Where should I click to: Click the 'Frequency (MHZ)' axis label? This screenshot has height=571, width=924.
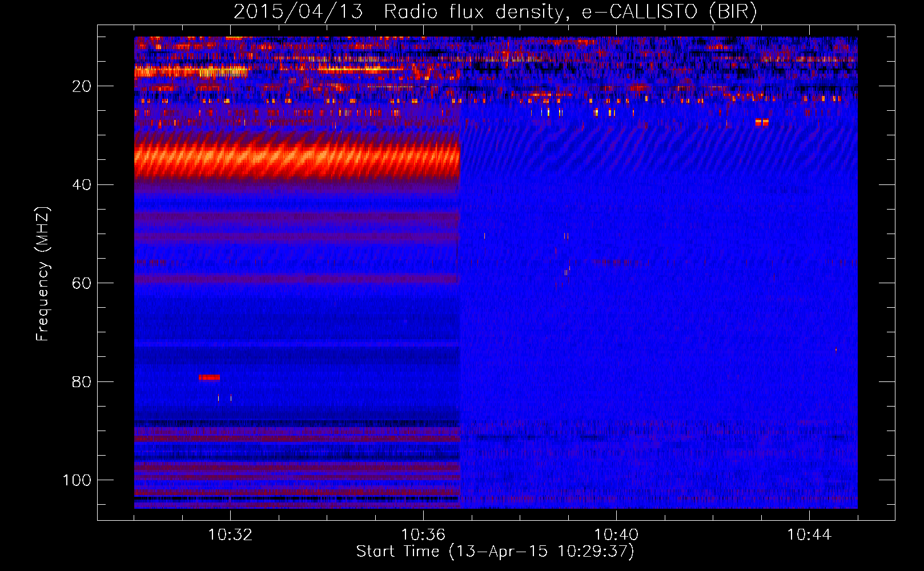click(x=43, y=274)
